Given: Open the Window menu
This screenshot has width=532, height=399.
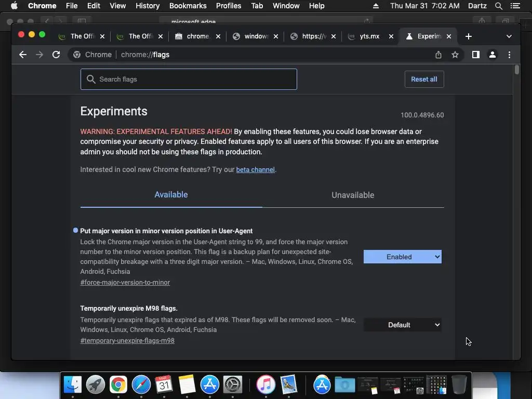Looking at the screenshot, I should point(286,6).
